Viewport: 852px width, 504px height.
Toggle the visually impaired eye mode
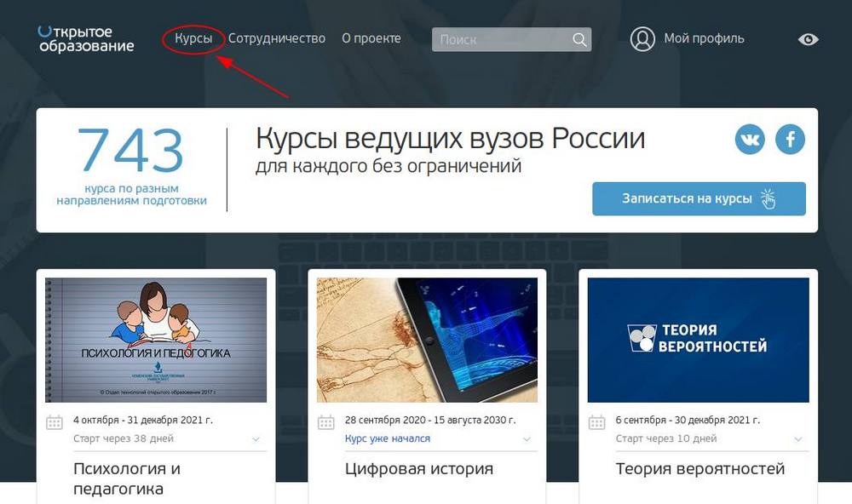pyautogui.click(x=808, y=39)
